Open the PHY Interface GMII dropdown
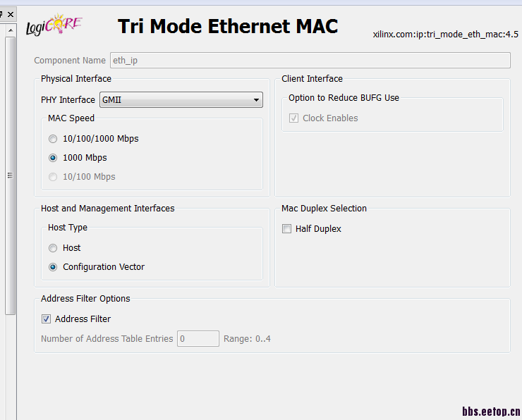The height and width of the screenshot is (420, 522). (x=181, y=100)
